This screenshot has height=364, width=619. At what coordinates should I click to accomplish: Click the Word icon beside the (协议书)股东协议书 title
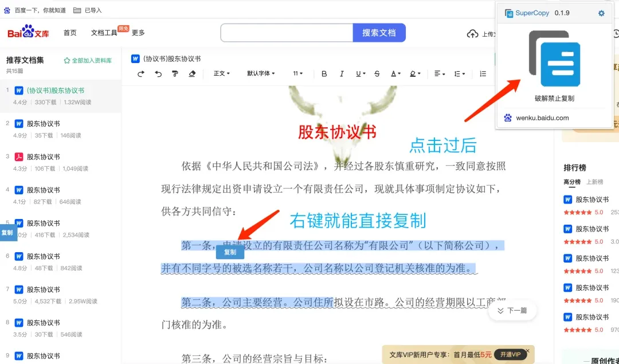tap(135, 59)
